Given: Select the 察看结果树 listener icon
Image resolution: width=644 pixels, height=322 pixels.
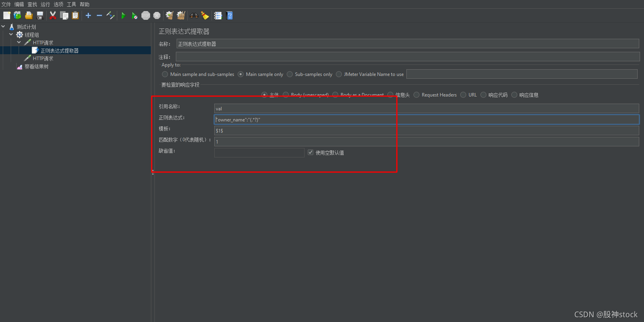Looking at the screenshot, I should [19, 66].
